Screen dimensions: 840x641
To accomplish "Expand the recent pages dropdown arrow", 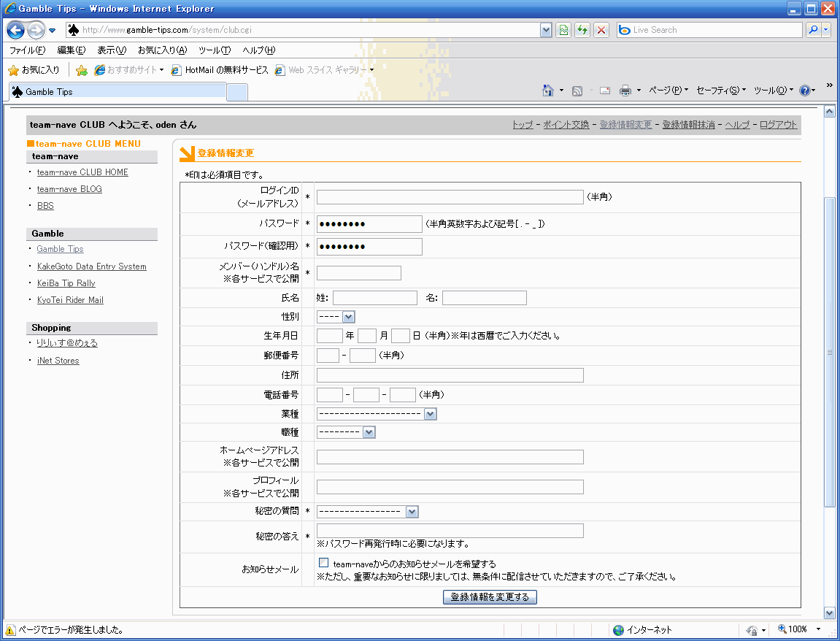I will [52, 31].
